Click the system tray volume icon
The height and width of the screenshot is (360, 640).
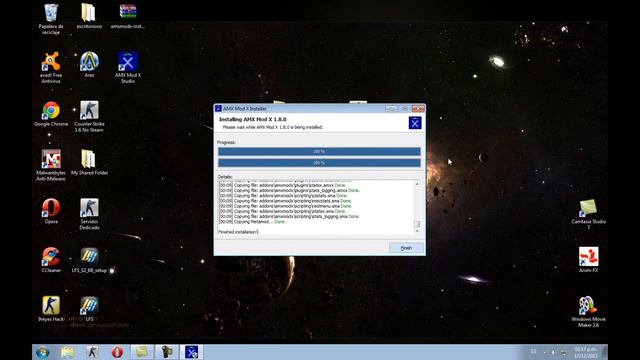554,352
